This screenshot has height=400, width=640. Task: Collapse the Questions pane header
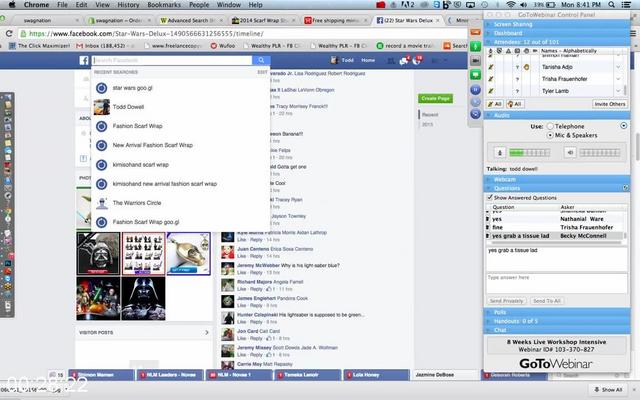pyautogui.click(x=557, y=188)
